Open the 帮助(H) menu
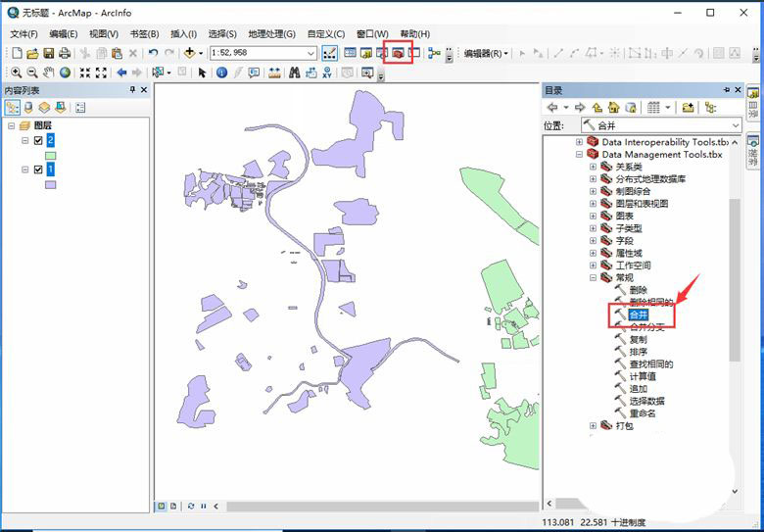This screenshot has height=532, width=764. click(415, 34)
